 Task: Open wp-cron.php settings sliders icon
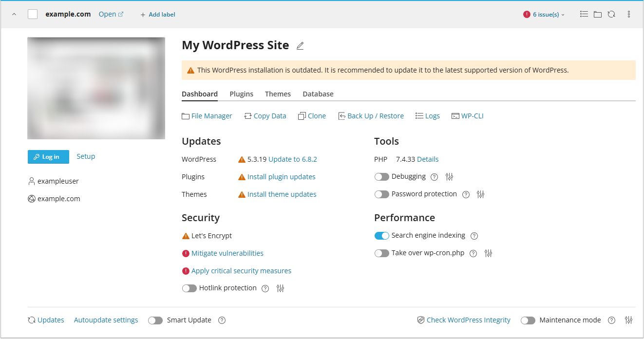click(x=489, y=253)
